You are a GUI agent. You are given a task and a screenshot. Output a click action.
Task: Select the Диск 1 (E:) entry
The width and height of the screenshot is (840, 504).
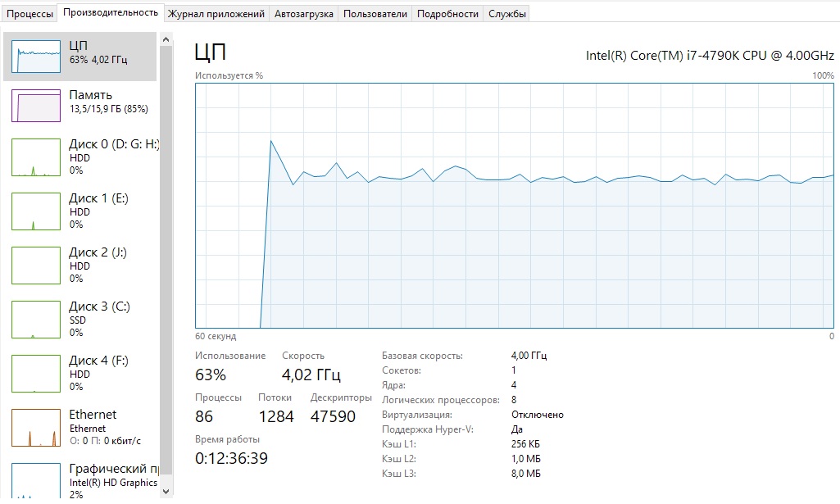click(79, 211)
